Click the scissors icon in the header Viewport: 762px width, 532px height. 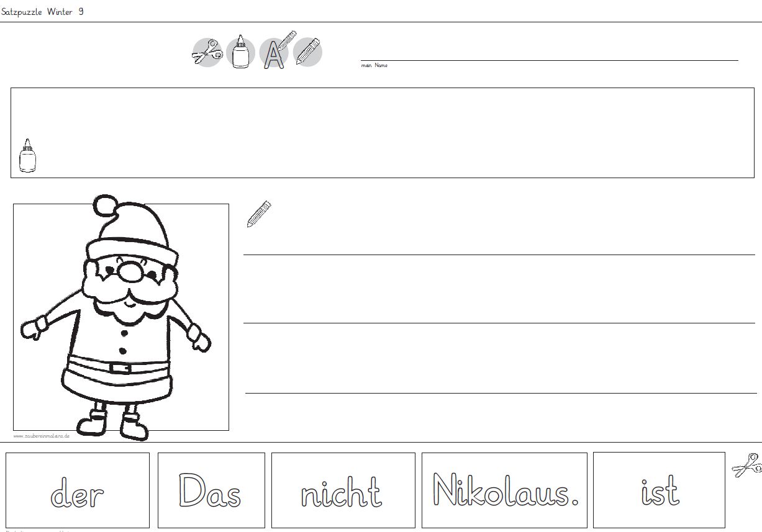(207, 52)
